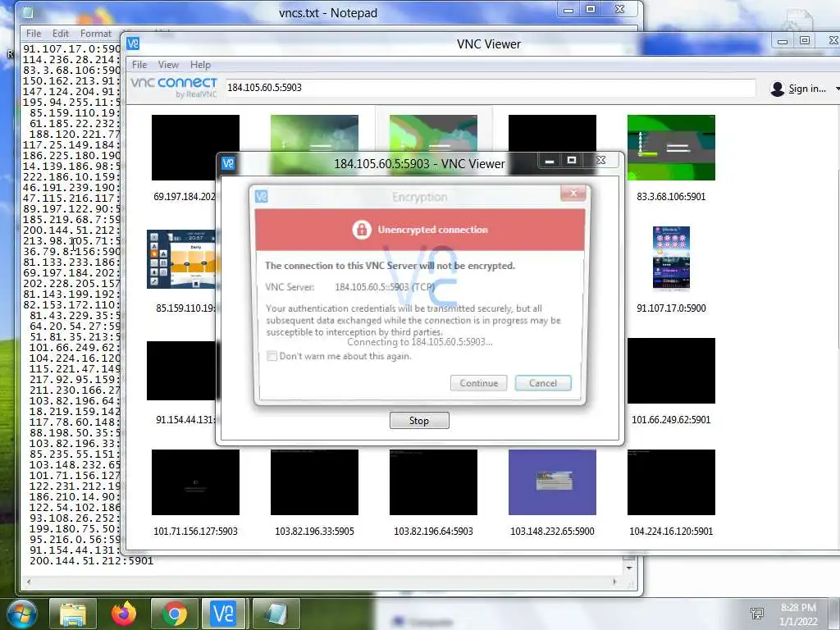Open the Windows Start menu
Image resolution: width=840 pixels, height=630 pixels.
tap(21, 614)
